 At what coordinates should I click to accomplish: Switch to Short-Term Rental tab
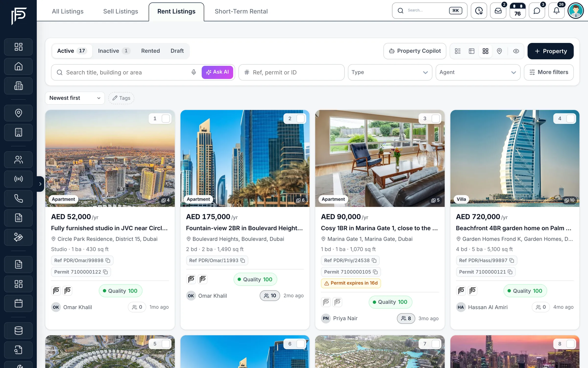pos(241,11)
